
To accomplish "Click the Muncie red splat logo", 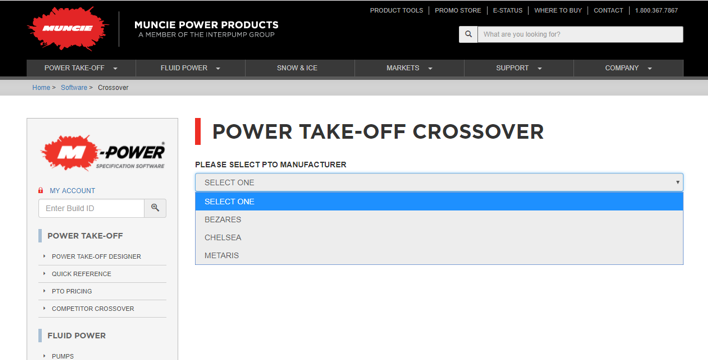I will point(68,28).
